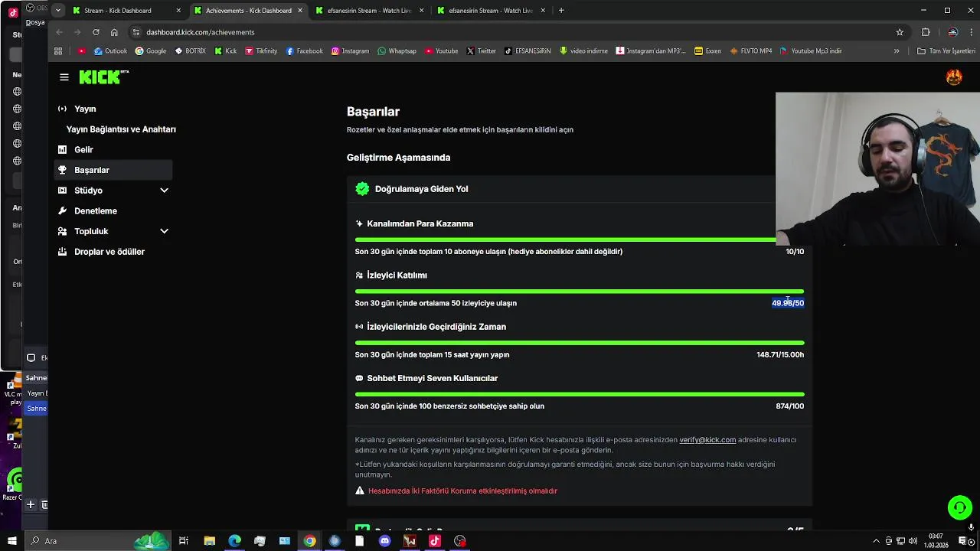Image resolution: width=980 pixels, height=551 pixels.
Task: Reload the page with the refresh icon
Action: point(96,32)
